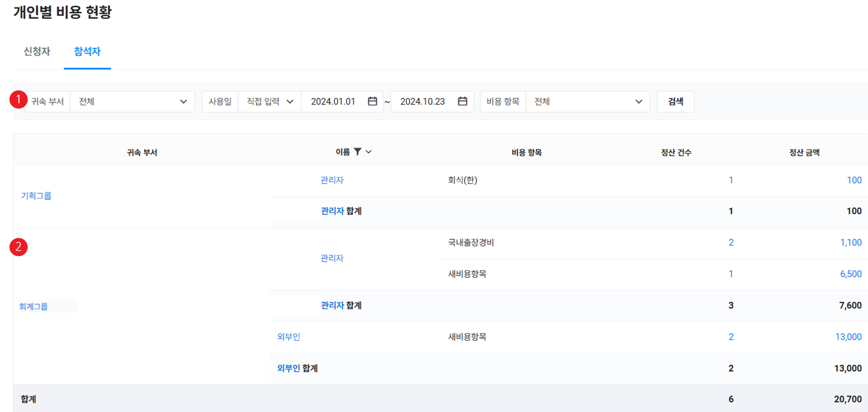Image resolution: width=868 pixels, height=412 pixels.
Task: Click 관리자 link in 회식(한) row
Action: point(332,180)
